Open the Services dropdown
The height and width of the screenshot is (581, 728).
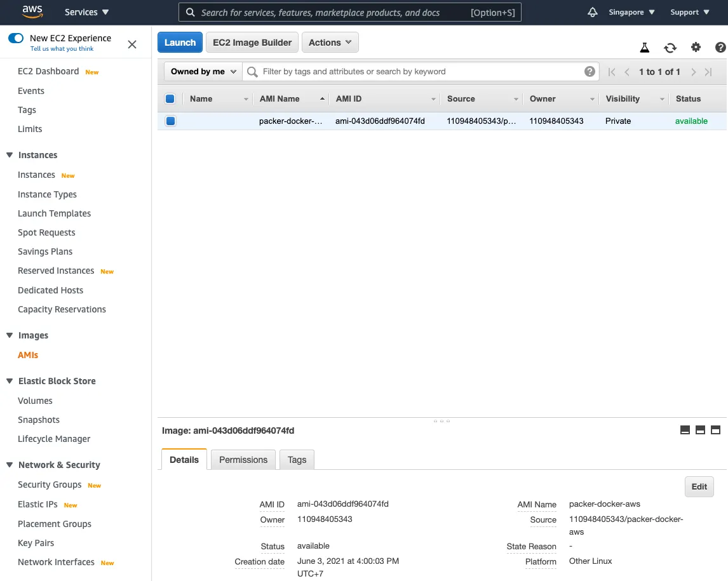click(x=86, y=12)
